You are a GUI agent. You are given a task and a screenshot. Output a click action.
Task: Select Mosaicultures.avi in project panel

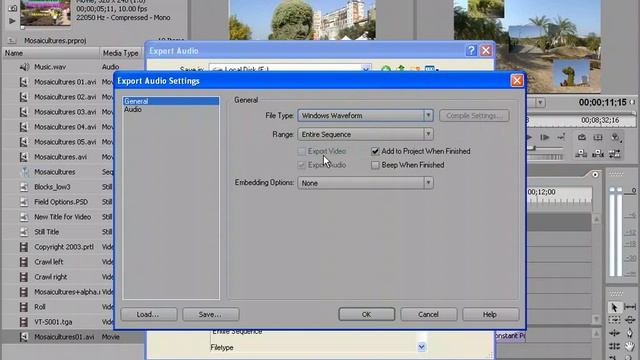click(60, 157)
